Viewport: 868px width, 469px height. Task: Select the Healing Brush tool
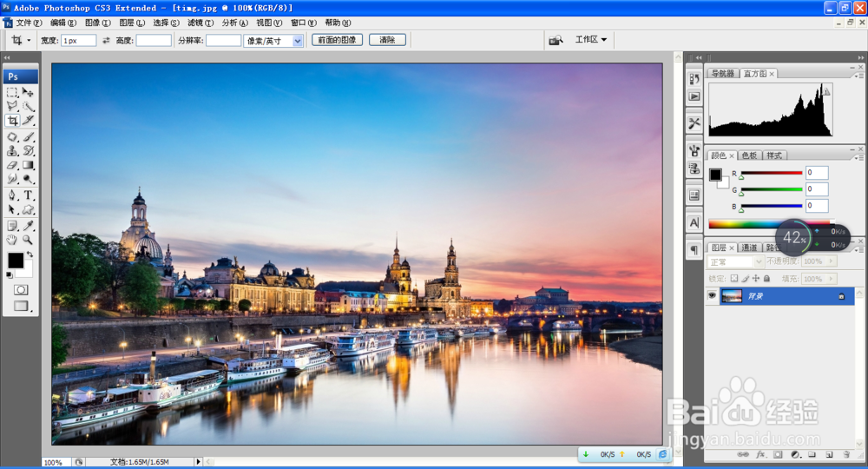[x=12, y=136]
